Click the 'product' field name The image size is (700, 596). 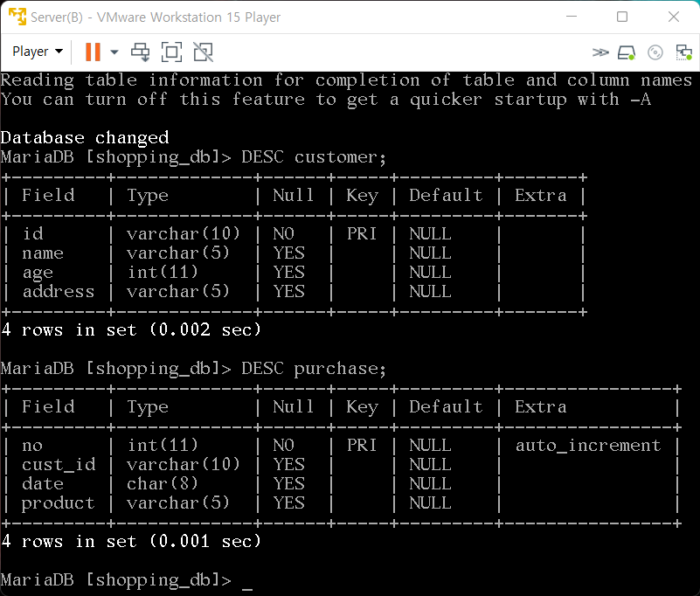(x=58, y=503)
